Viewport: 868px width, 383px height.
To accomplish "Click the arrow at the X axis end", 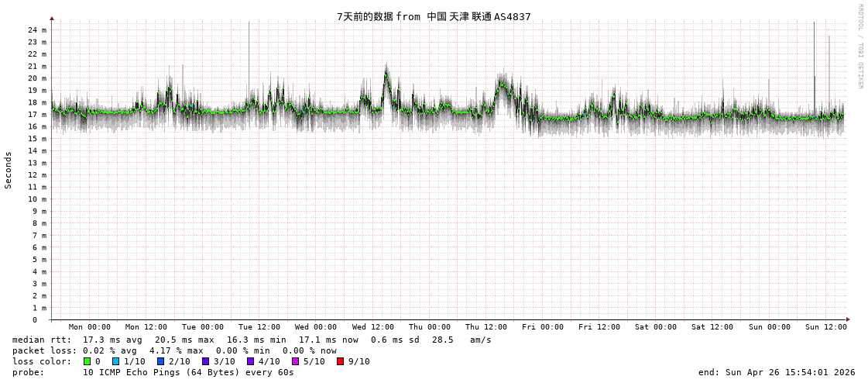I will click(848, 319).
